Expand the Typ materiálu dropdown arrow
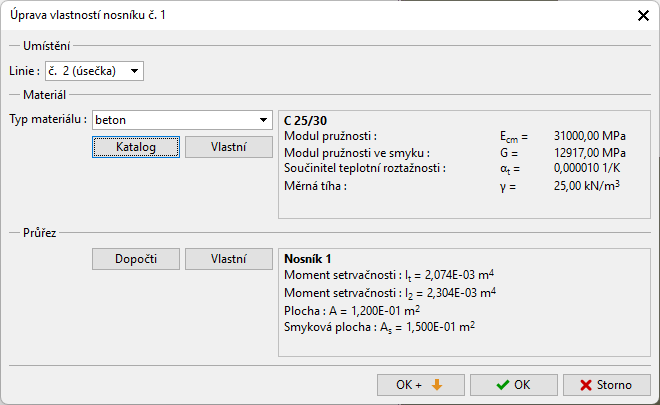 [x=262, y=120]
